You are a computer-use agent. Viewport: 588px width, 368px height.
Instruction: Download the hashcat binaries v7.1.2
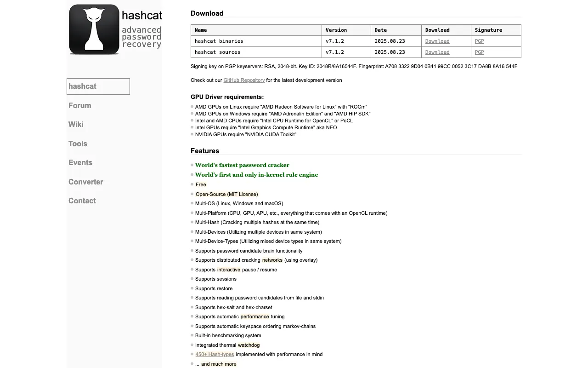[436, 41]
